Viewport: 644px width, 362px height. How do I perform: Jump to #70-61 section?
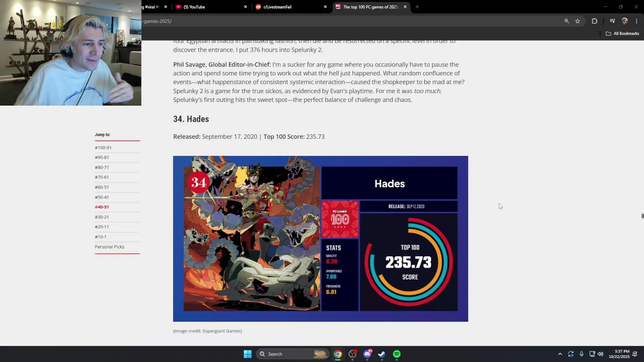[102, 177]
